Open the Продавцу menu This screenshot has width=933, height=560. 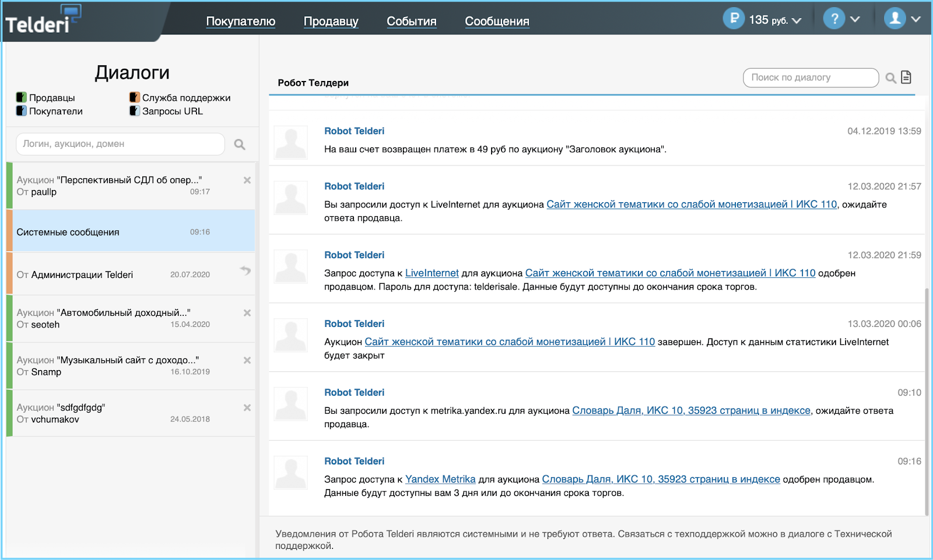coord(331,22)
